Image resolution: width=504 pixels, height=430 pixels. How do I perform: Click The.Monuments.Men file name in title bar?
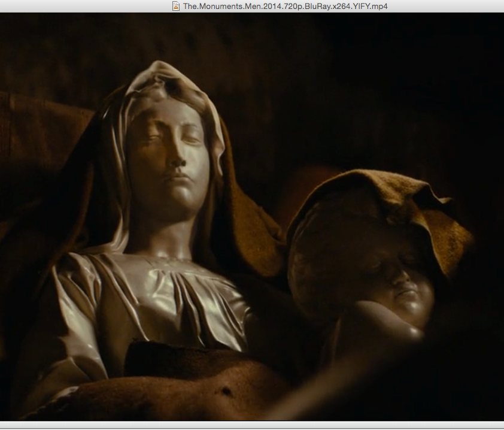285,6
